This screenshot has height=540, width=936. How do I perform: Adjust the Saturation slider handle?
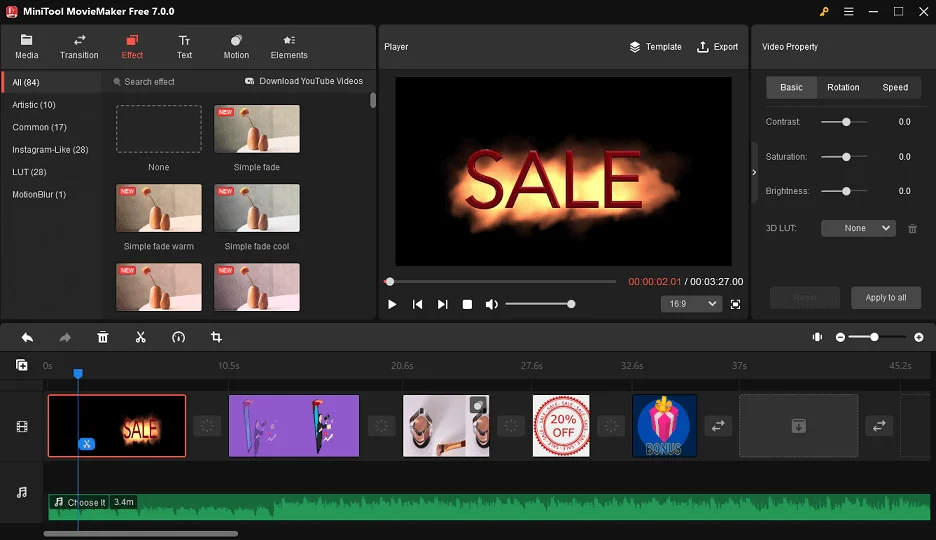[x=846, y=157]
